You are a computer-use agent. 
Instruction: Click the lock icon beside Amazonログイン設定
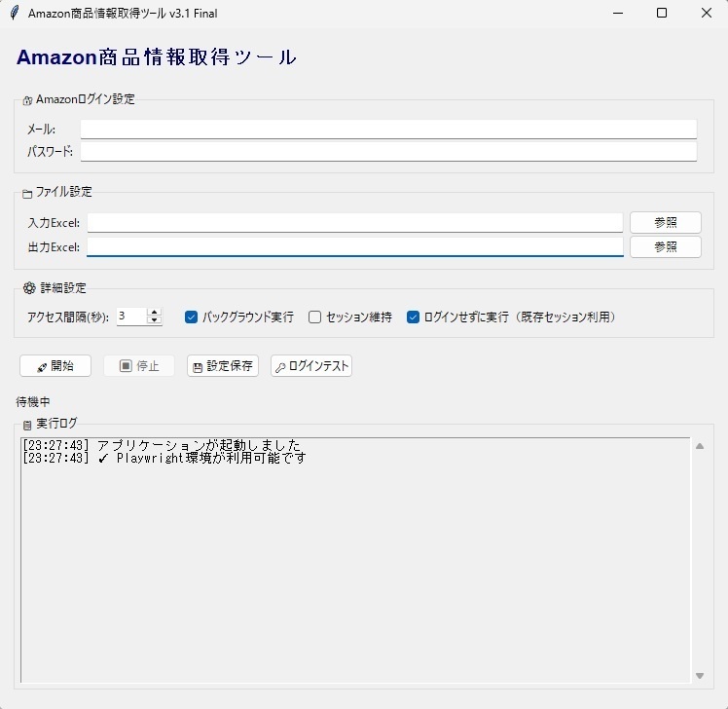click(27, 100)
